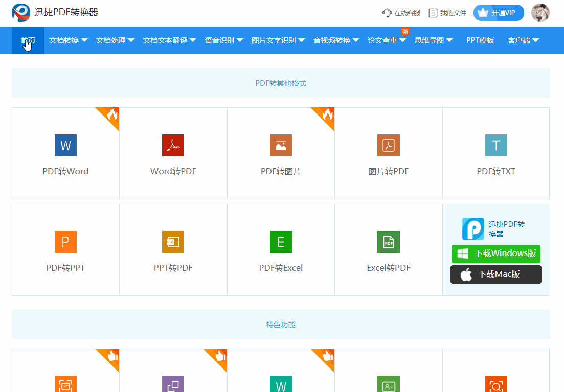The height and width of the screenshot is (392, 564).
Task: Click the 下载Windows版 button
Action: pos(496,254)
